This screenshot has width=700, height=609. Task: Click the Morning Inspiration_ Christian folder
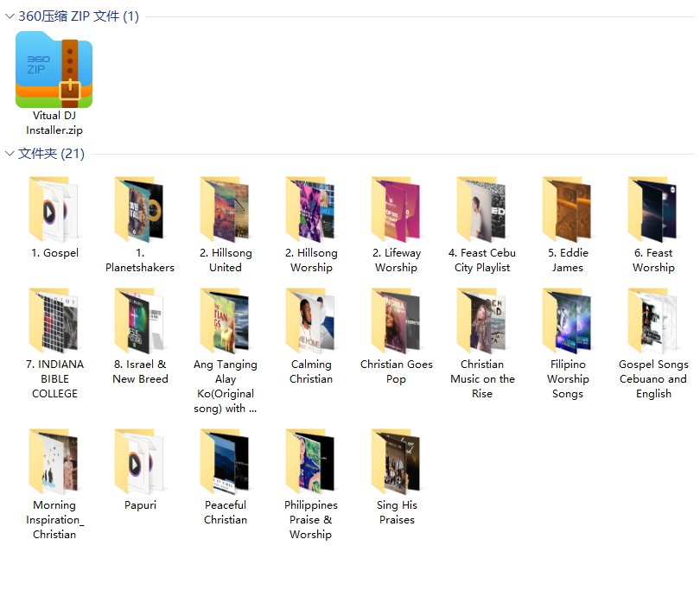tap(54, 462)
